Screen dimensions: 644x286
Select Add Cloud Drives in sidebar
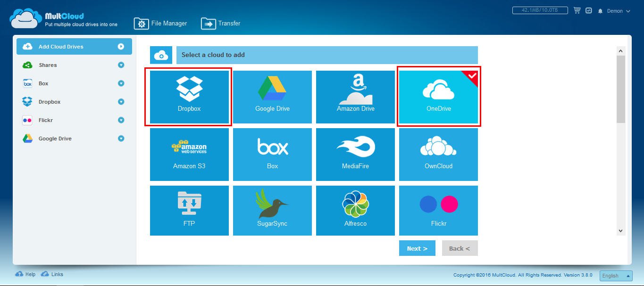(x=74, y=47)
